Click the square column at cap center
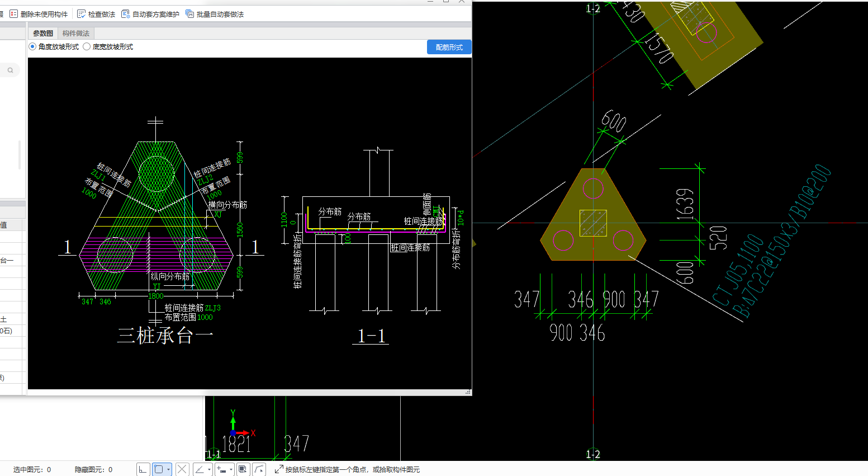Screen dimensions: 868x476 pos(593,223)
